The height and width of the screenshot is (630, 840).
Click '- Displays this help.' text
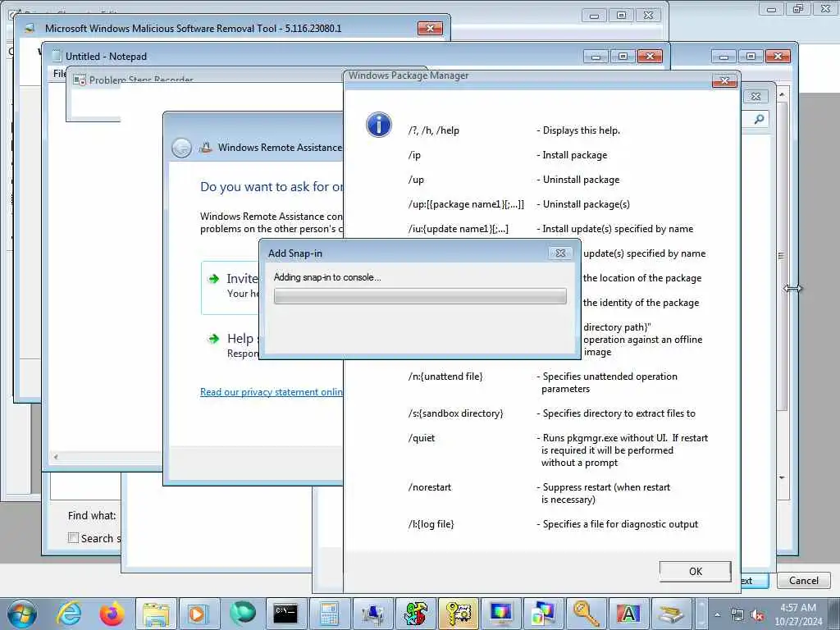point(578,130)
